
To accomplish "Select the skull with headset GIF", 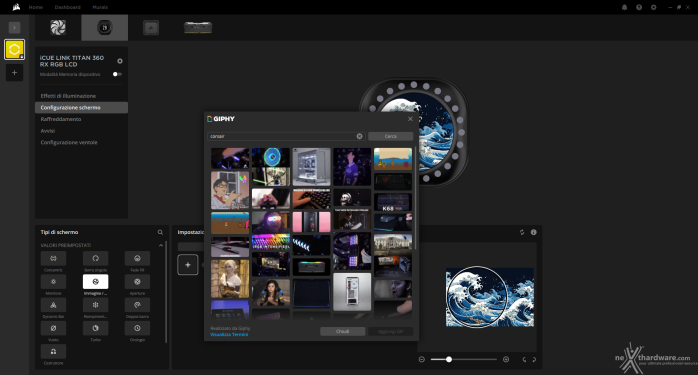I will tap(352, 197).
